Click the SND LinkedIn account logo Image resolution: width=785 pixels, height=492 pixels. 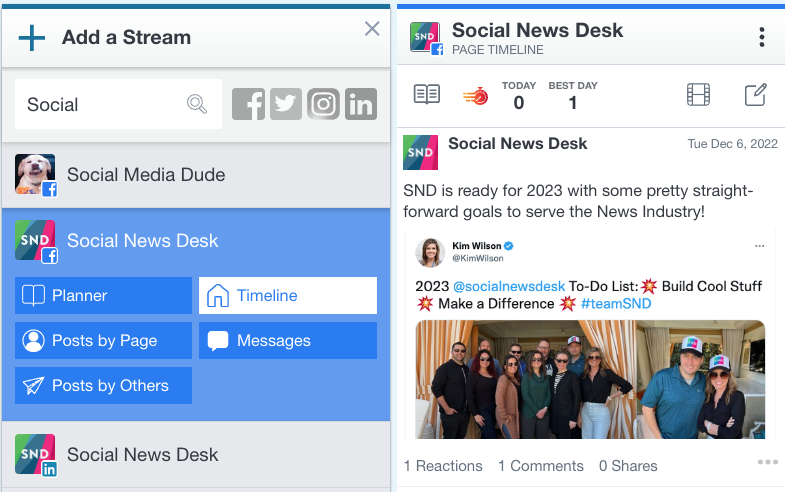point(35,454)
